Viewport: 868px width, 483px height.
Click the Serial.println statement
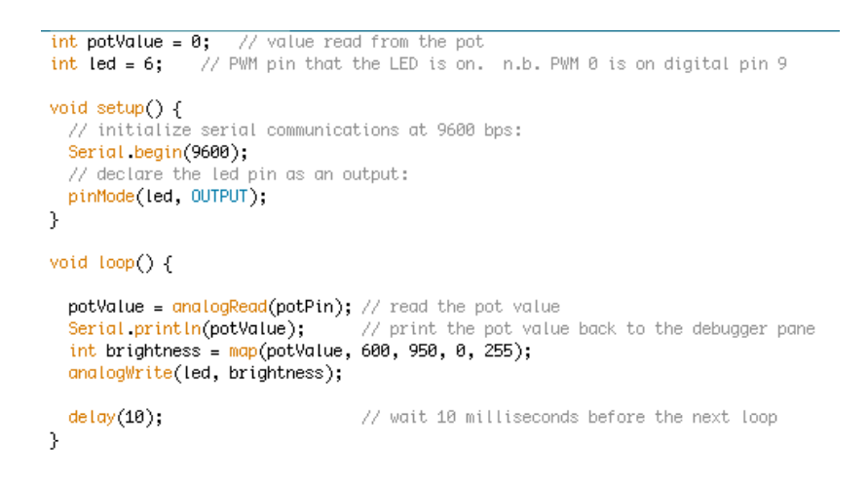[x=186, y=329]
